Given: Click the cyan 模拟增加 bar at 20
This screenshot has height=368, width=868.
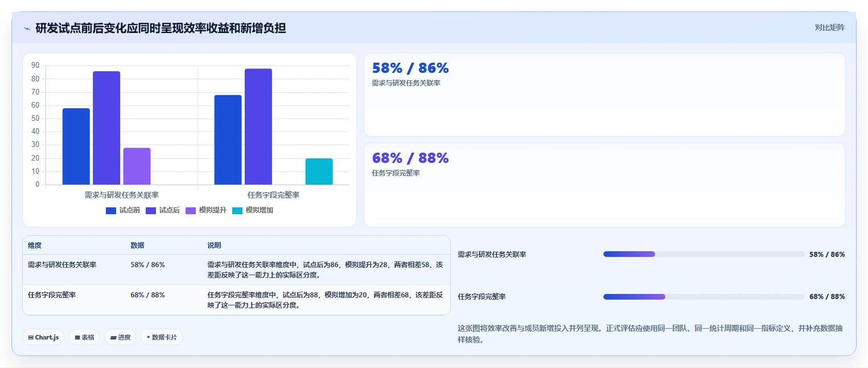Looking at the screenshot, I should (319, 171).
